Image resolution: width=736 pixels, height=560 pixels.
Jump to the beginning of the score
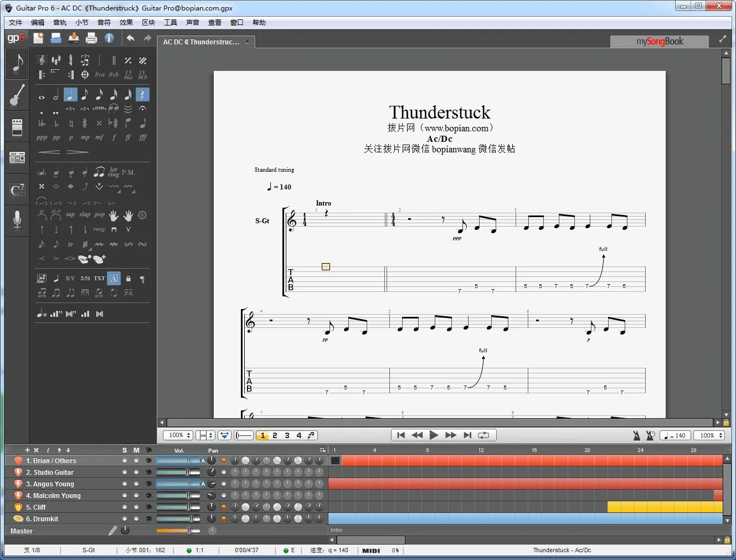point(401,435)
